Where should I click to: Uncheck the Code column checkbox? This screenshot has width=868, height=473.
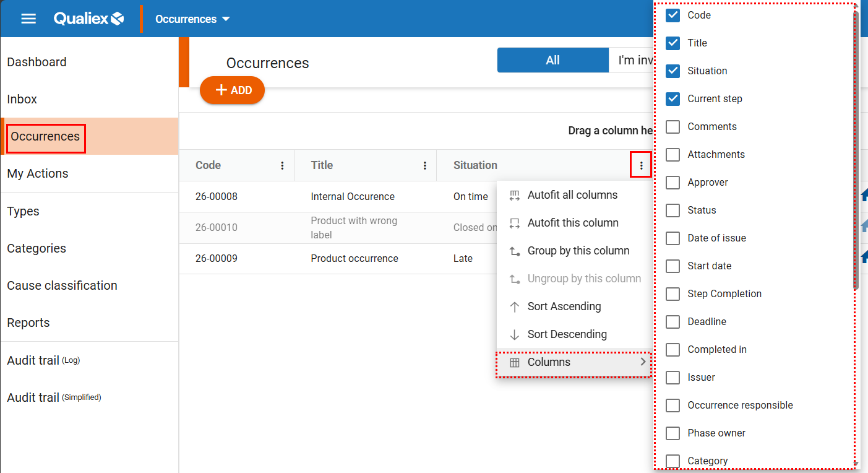[x=672, y=15]
